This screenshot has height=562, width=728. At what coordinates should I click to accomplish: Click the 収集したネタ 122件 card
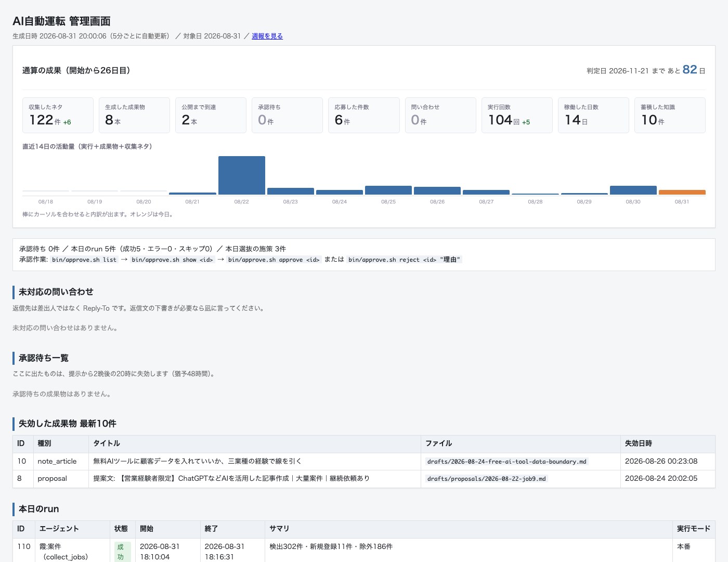(x=58, y=115)
